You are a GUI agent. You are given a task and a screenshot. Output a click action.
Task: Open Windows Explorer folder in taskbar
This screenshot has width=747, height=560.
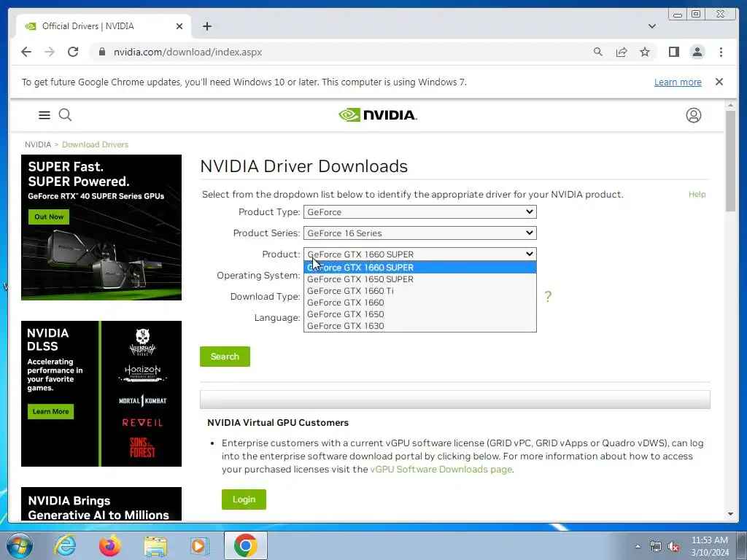pos(155,546)
